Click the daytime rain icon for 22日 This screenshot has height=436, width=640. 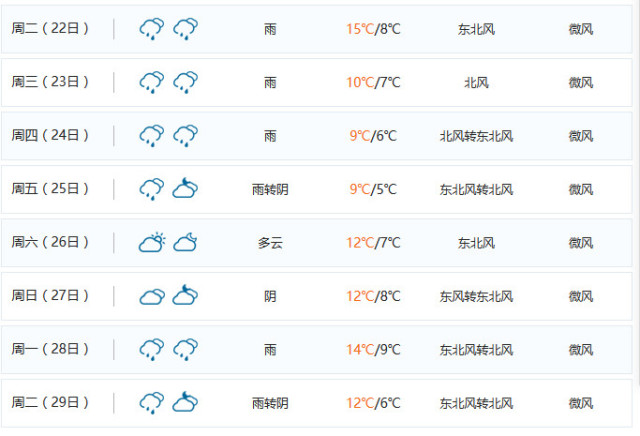pos(152,29)
